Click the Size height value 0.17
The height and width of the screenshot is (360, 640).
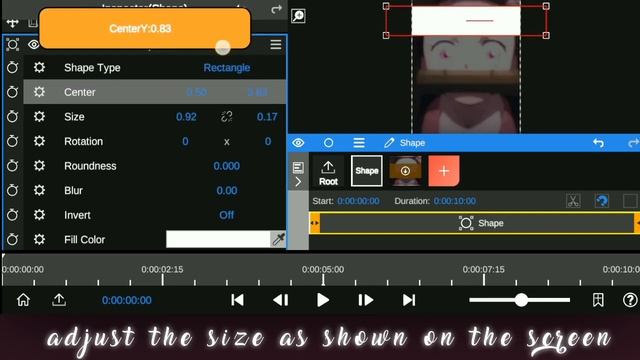click(267, 117)
